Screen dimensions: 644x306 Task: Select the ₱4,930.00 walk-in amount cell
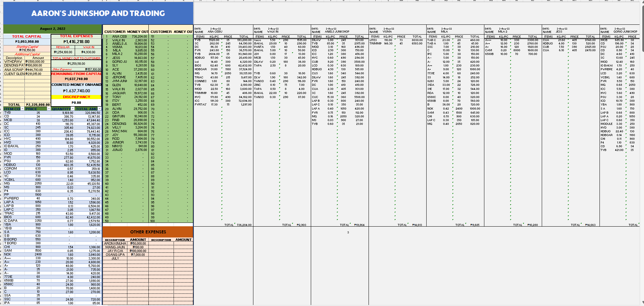[x=88, y=52]
